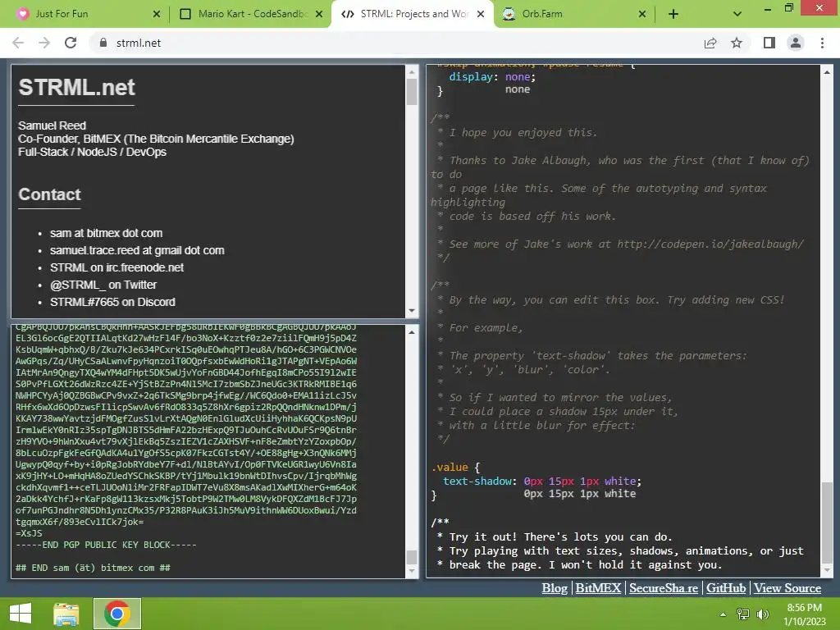Image resolution: width=840 pixels, height=630 pixels.
Task: Click the Contact heading
Action: (50, 194)
